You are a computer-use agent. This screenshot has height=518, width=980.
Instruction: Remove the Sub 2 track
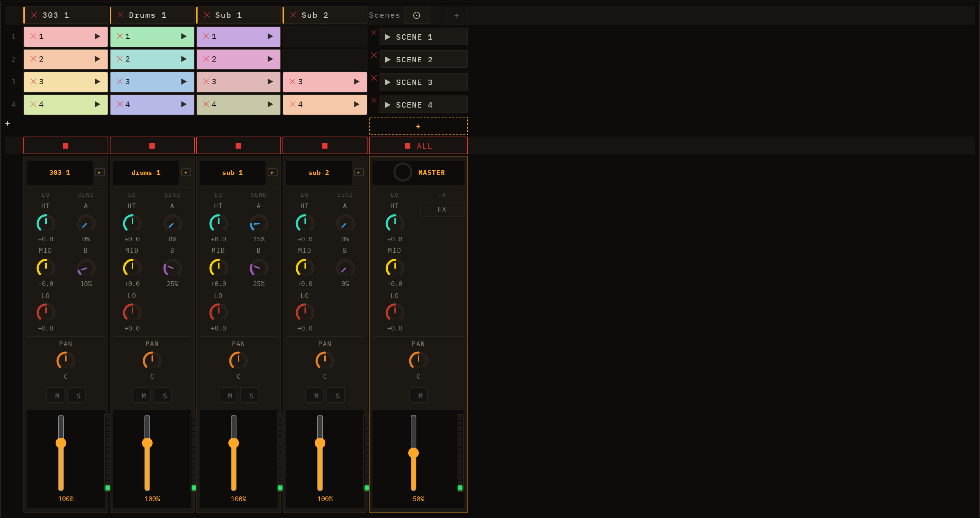pos(293,15)
